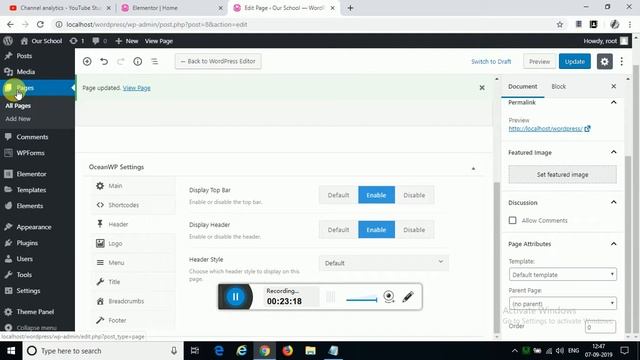Screen dimensions: 640x360
Task: Click Set featured image
Action: pyautogui.click(x=562, y=174)
